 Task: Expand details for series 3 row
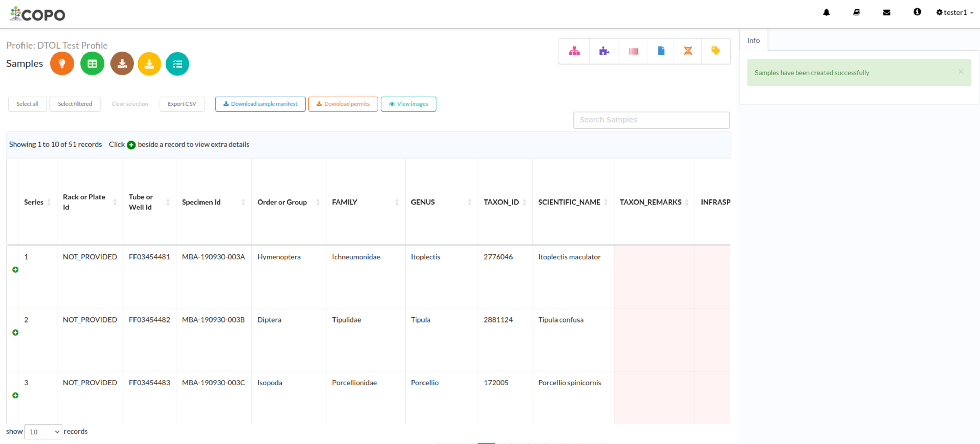point(15,396)
